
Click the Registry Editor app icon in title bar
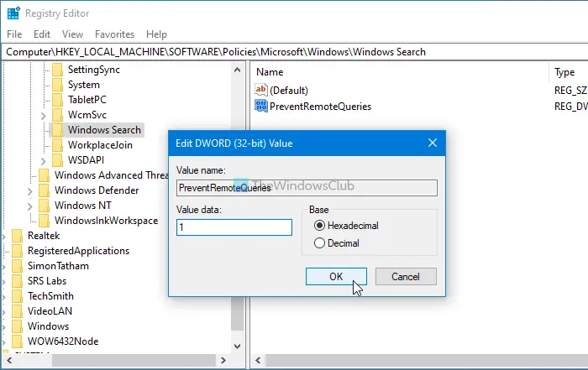13,13
